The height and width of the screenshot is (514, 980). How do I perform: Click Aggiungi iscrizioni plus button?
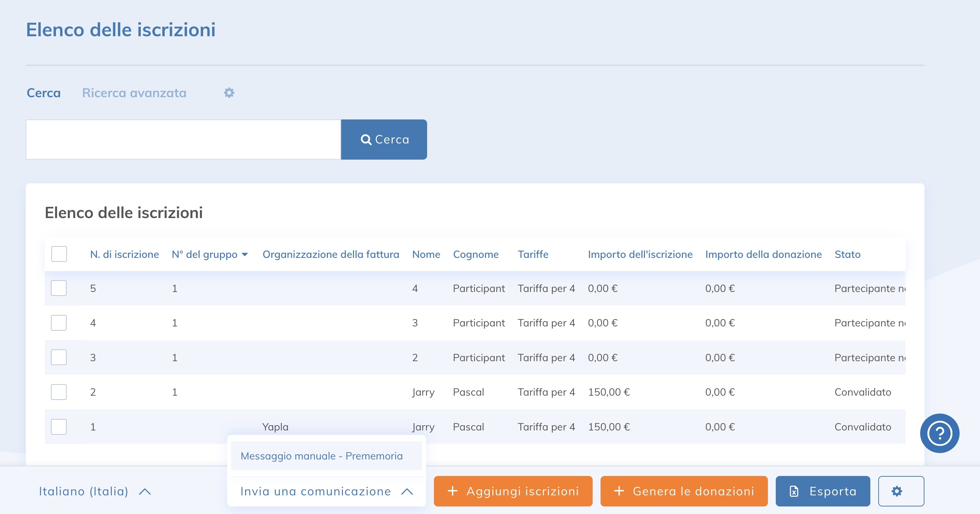coord(513,491)
